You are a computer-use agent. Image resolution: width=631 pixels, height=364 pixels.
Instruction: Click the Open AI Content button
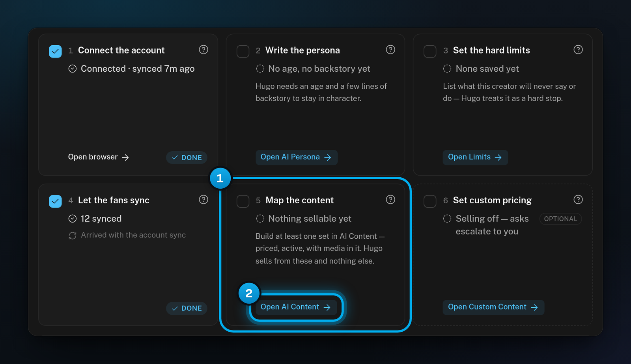(296, 307)
